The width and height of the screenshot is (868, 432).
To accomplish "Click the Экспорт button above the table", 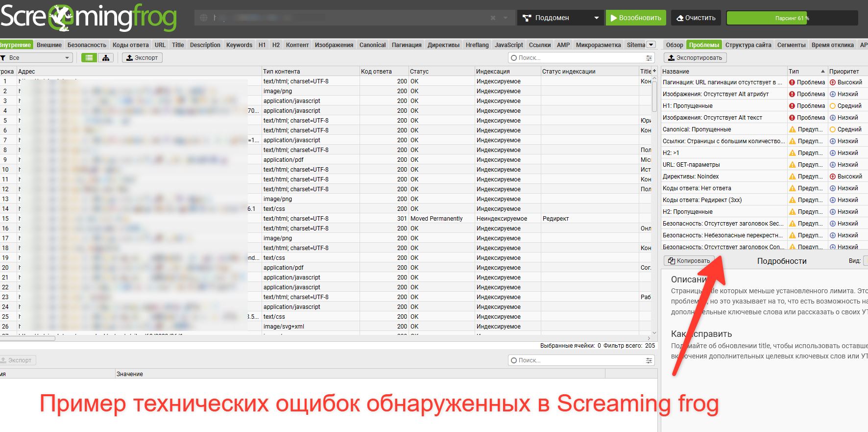I will [x=142, y=58].
